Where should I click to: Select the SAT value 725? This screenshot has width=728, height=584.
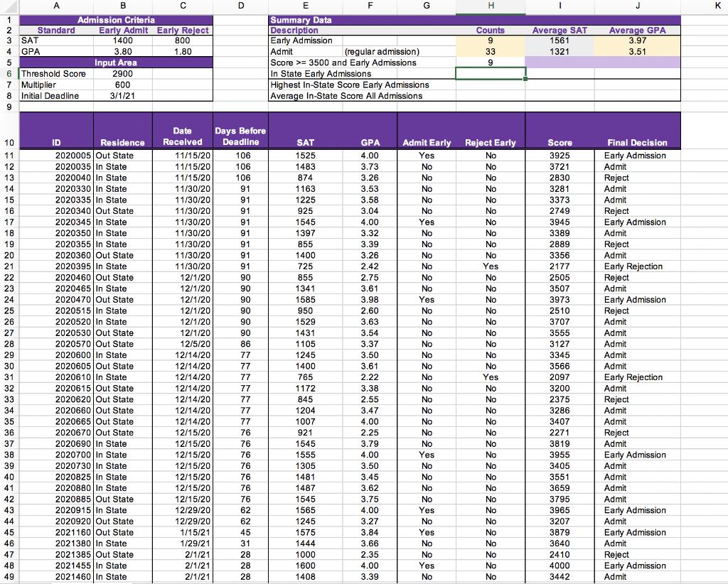pyautogui.click(x=306, y=266)
